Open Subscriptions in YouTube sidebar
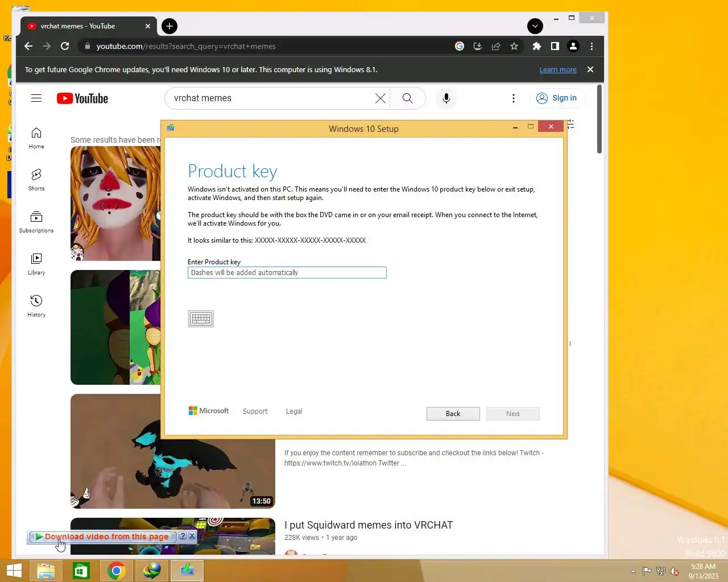 [36, 222]
